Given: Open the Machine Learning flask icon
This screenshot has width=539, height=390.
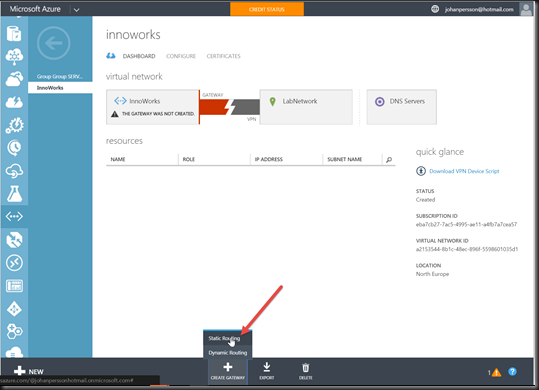Looking at the screenshot, I should [14, 193].
